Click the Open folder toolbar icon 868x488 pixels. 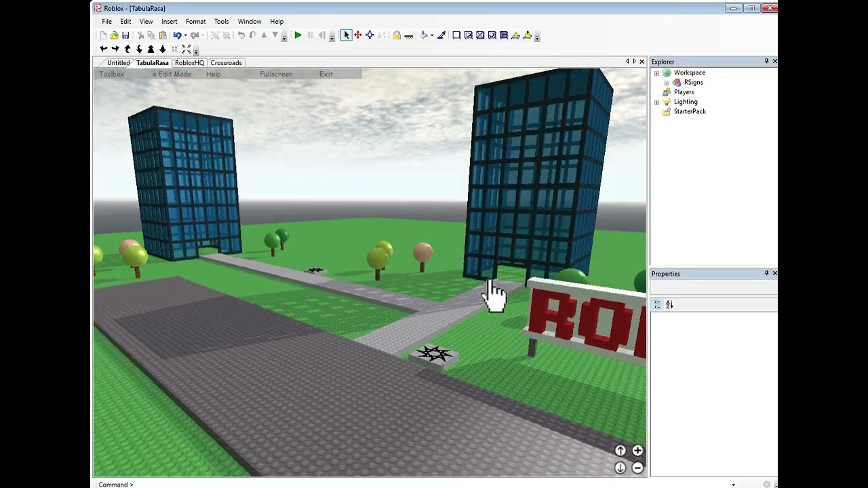[x=114, y=35]
